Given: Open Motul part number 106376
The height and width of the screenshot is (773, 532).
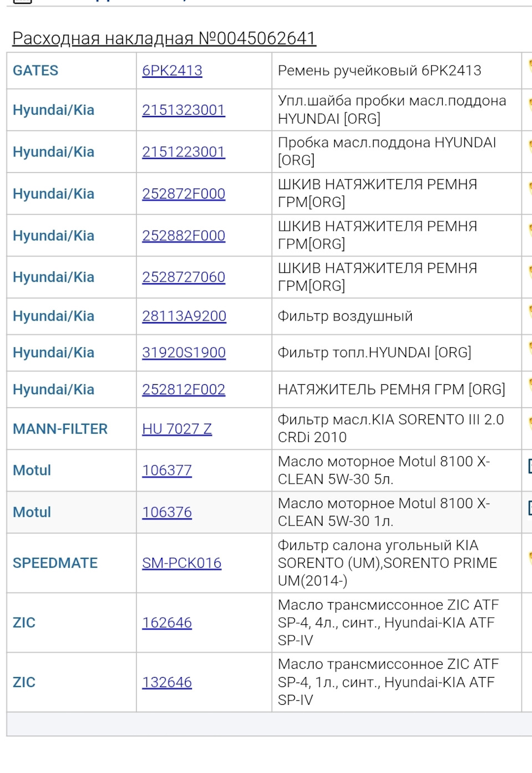Looking at the screenshot, I should (x=167, y=512).
